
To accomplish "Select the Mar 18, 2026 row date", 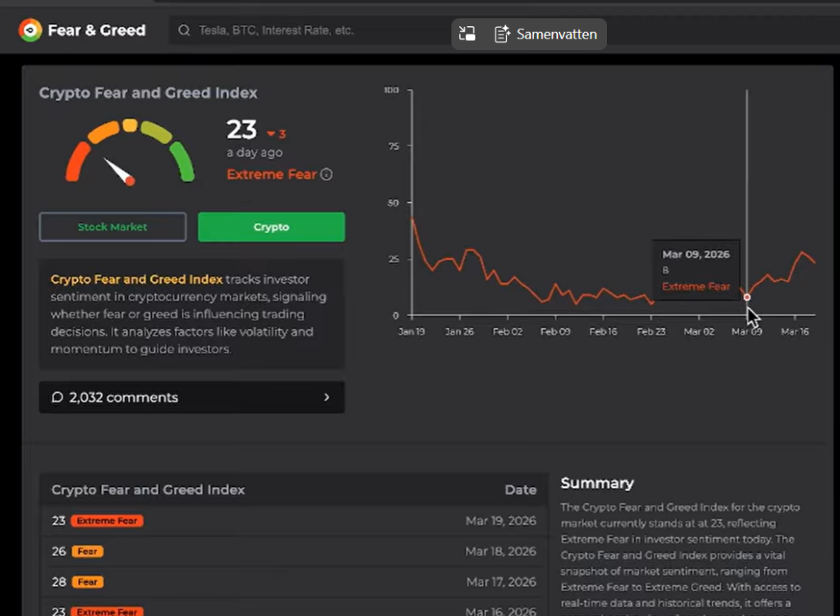I will click(500, 551).
